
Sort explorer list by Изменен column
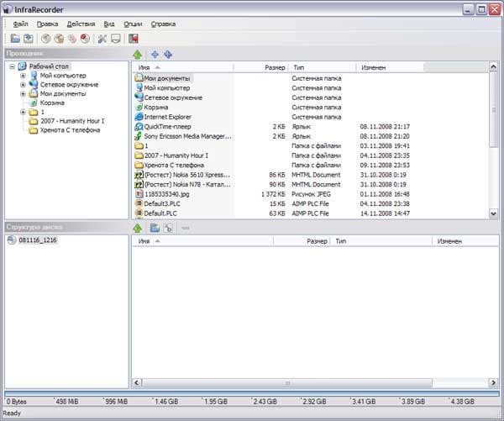390,67
